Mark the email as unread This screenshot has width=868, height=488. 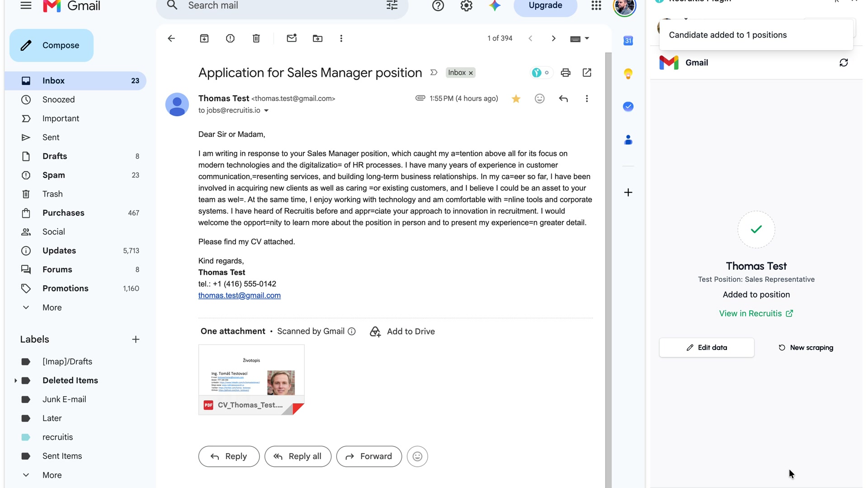[292, 38]
